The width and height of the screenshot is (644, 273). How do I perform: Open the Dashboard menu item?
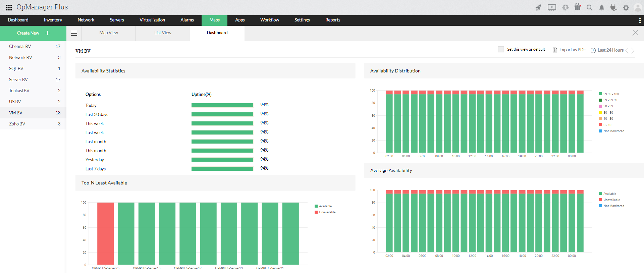pyautogui.click(x=18, y=20)
